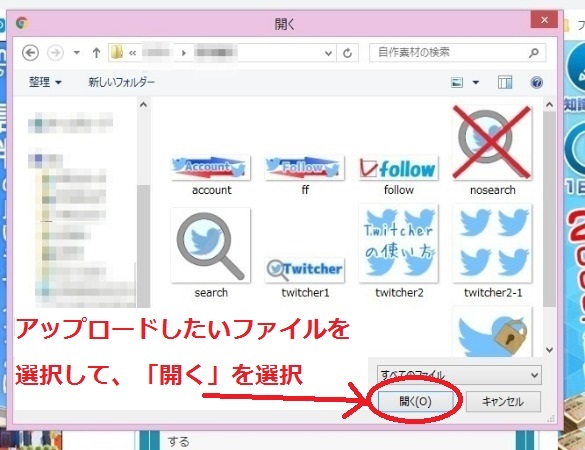Open the view options dropdown arrow
Screen dimensions: 585x450
pyautogui.click(x=476, y=82)
